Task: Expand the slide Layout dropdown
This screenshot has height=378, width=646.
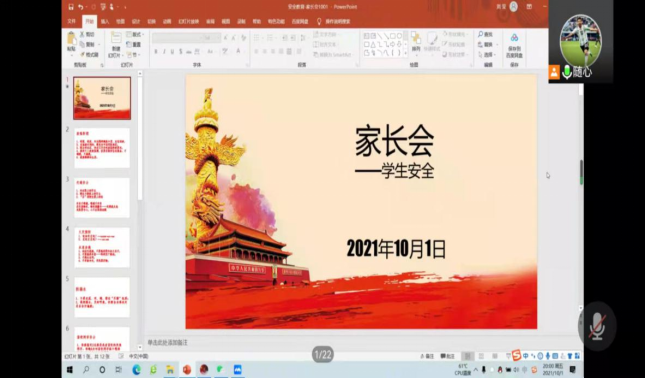Action: click(x=135, y=34)
